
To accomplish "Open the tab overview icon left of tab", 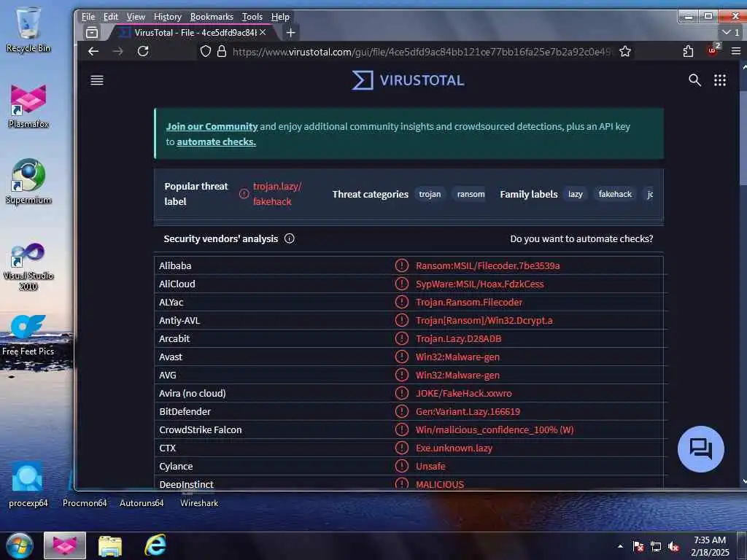I will 91,32.
